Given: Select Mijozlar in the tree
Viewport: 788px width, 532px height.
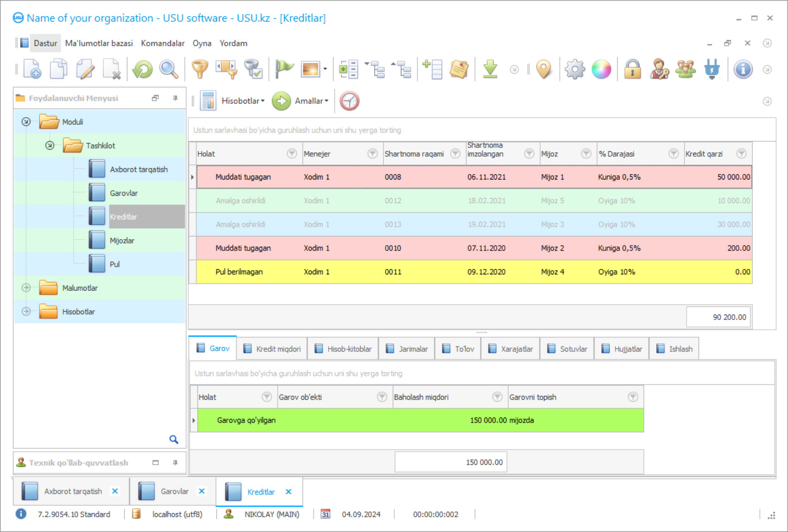Looking at the screenshot, I should pos(122,241).
